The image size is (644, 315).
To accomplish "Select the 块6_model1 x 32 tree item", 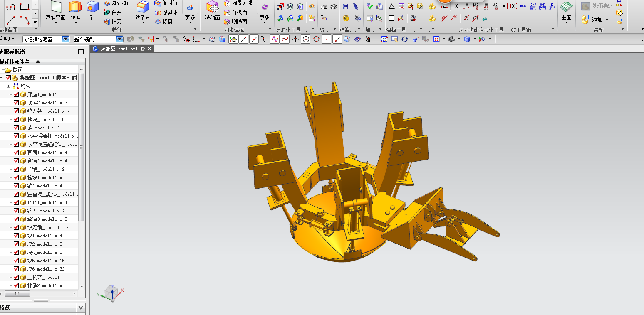I will (x=46, y=269).
